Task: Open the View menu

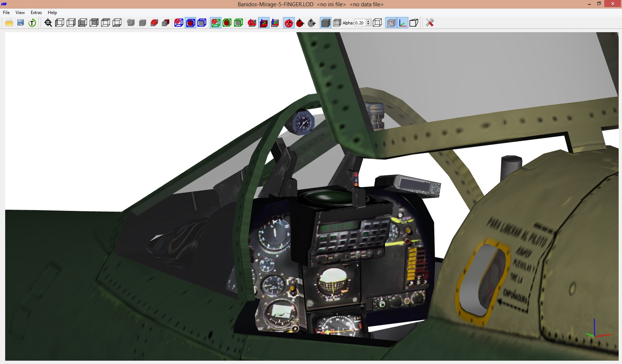Action: [x=20, y=12]
